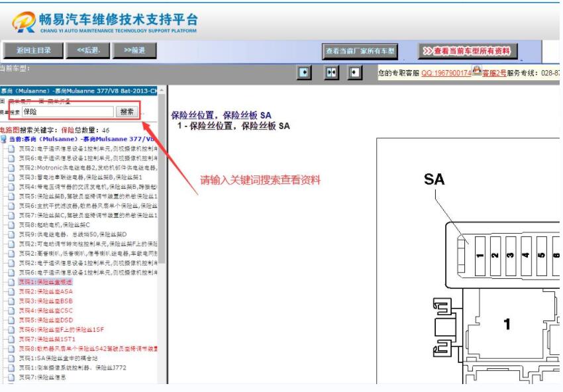Open 页码1:倒车摄像系统控制器 entry
563x392 pixels.
tap(73, 367)
